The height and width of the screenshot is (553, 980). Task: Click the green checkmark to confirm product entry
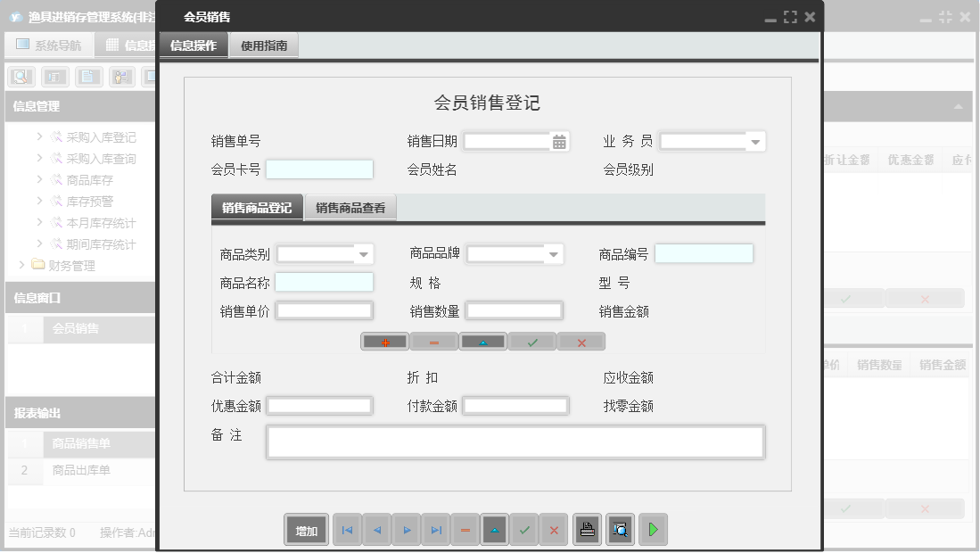click(x=531, y=341)
